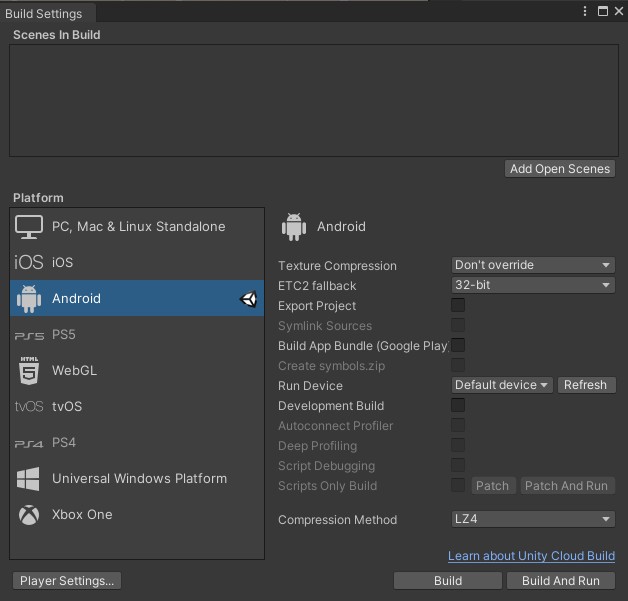Select PC, Mac & Linux Standalone platform
Image resolution: width=628 pixels, height=601 pixels.
(137, 227)
